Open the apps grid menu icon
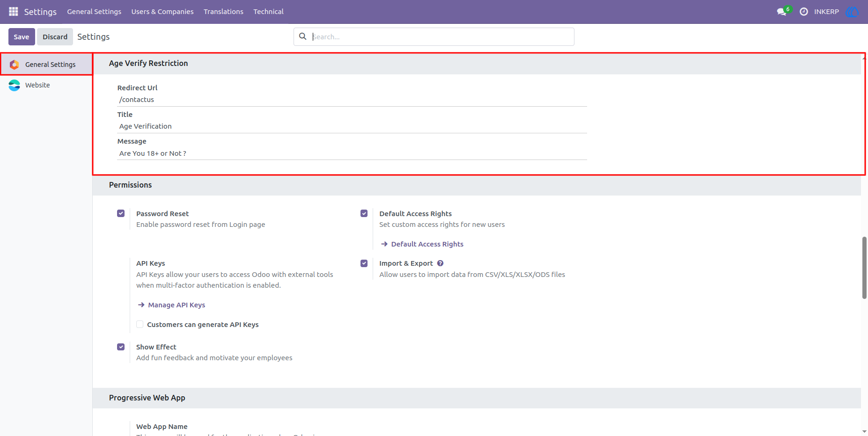Viewport: 868px width, 436px height. point(13,11)
